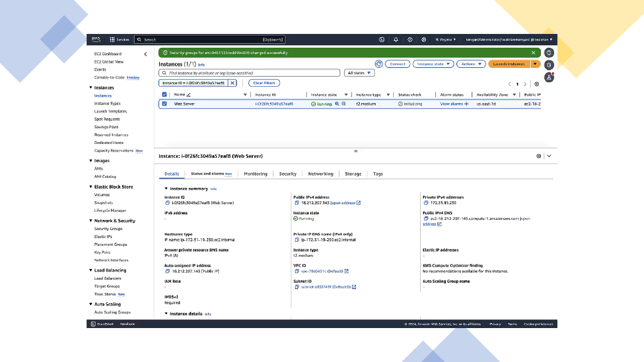This screenshot has height=362, width=644.
Task: Dismiss the green success notification banner
Action: pos(533,53)
